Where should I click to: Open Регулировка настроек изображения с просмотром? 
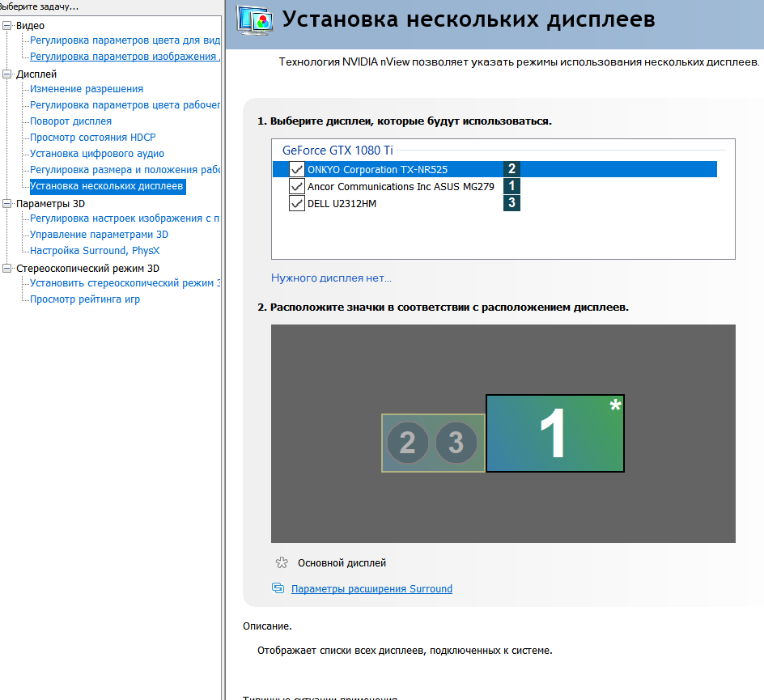(x=125, y=218)
